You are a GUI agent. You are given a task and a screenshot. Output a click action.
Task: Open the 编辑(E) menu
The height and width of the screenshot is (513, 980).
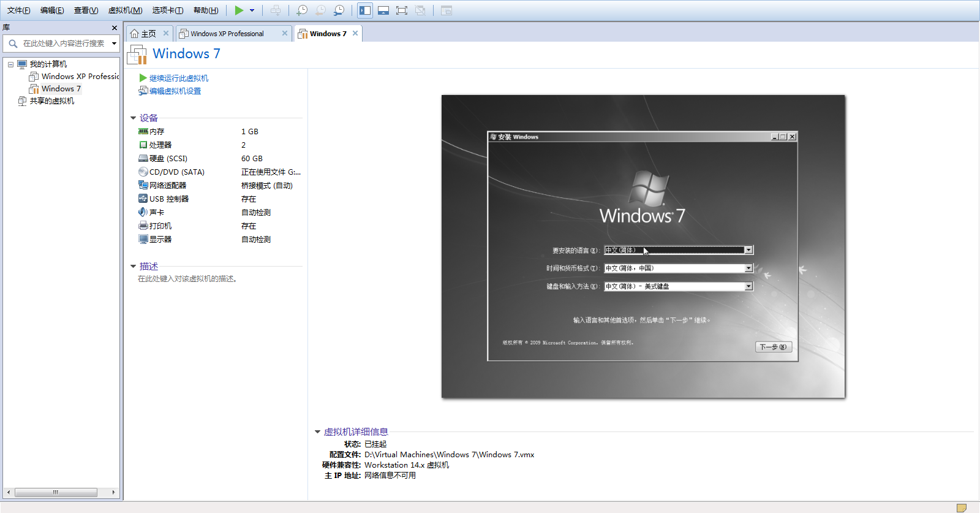(x=52, y=10)
